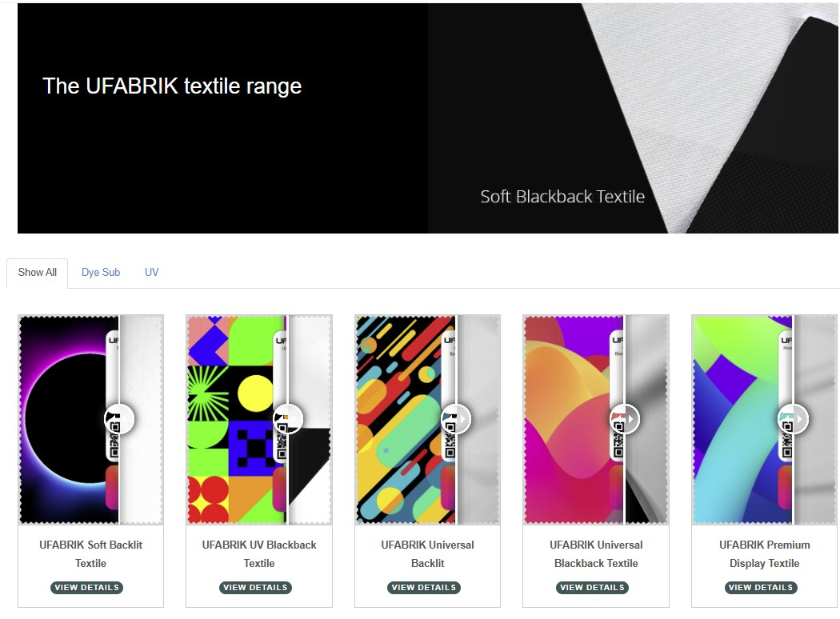The width and height of the screenshot is (840, 619).
Task: Select the UV filter tab
Action: tap(152, 272)
